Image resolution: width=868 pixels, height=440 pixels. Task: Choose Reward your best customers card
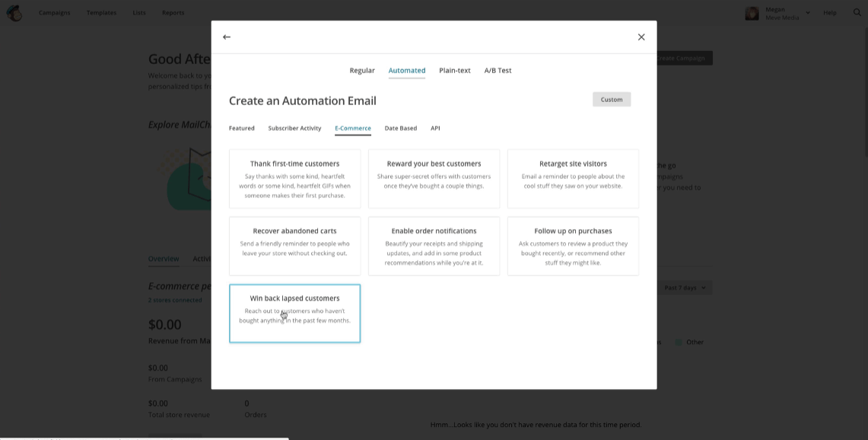pos(434,178)
